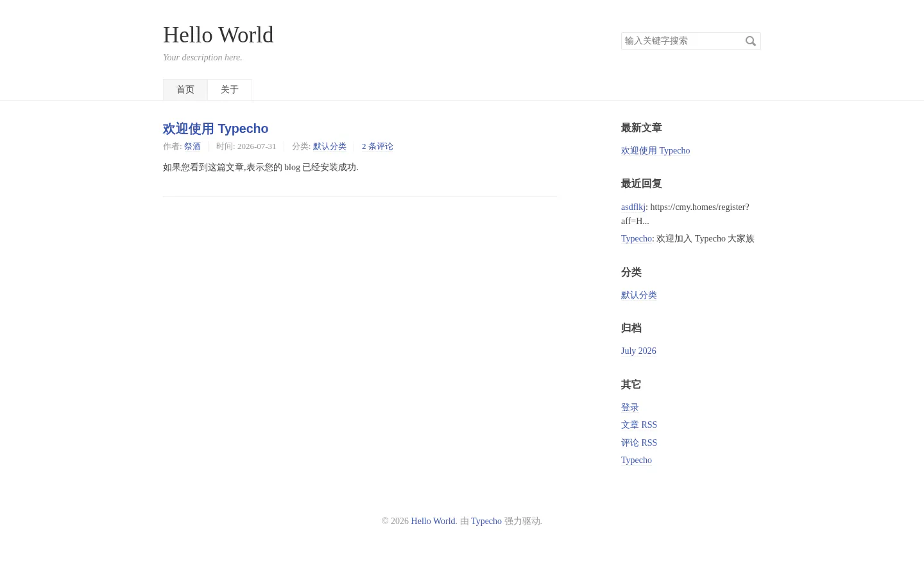This screenshot has width=924, height=578.
Task: Open the 2 条评论 comments link
Action: 377,146
